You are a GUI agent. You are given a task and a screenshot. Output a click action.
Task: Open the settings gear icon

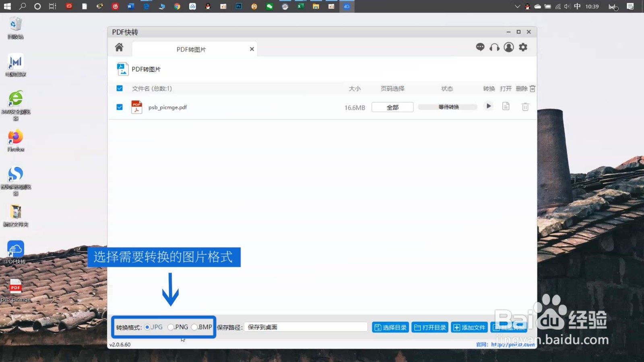coord(523,47)
